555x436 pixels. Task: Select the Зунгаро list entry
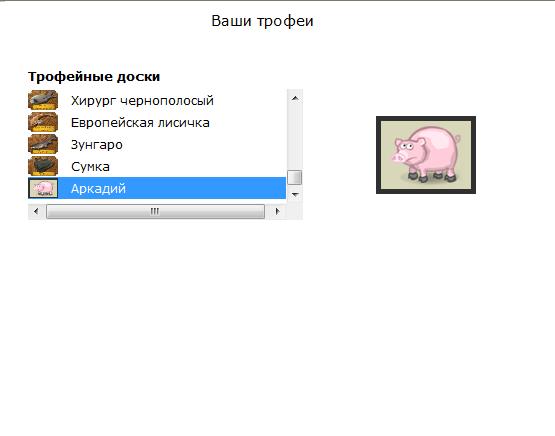point(157,144)
